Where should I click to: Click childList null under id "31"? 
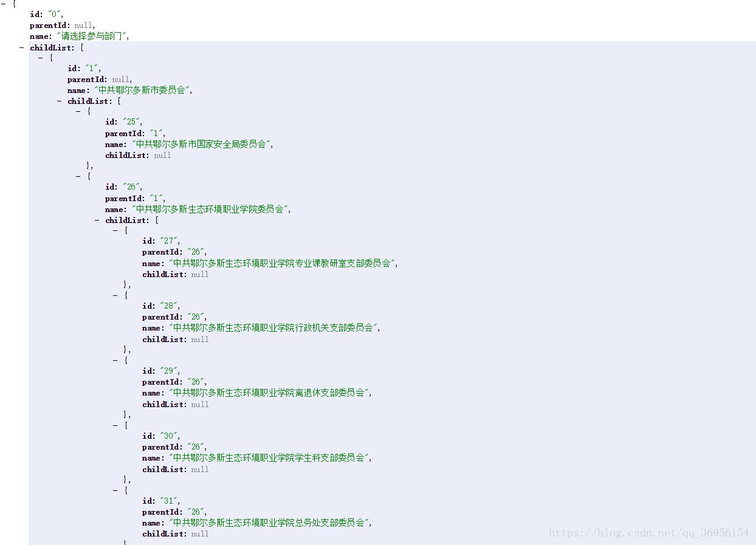200,534
